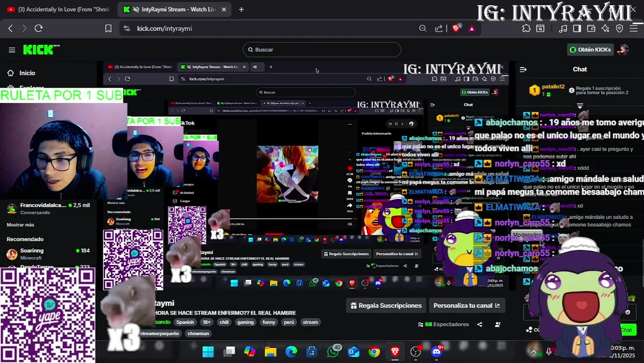This screenshot has width=644, height=363.
Task: Open site settings icon beside the URL
Action: pos(126,28)
